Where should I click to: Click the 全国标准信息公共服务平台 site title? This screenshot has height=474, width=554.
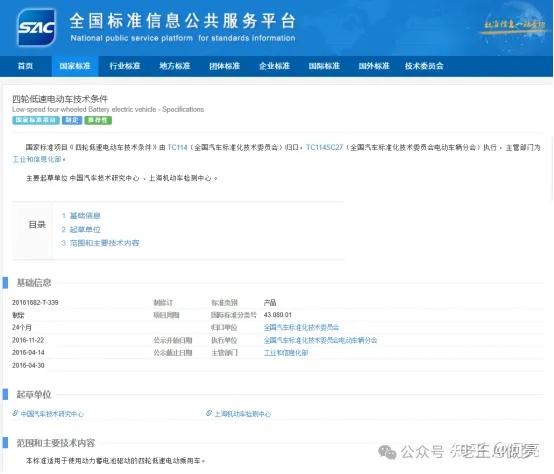pyautogui.click(x=182, y=21)
